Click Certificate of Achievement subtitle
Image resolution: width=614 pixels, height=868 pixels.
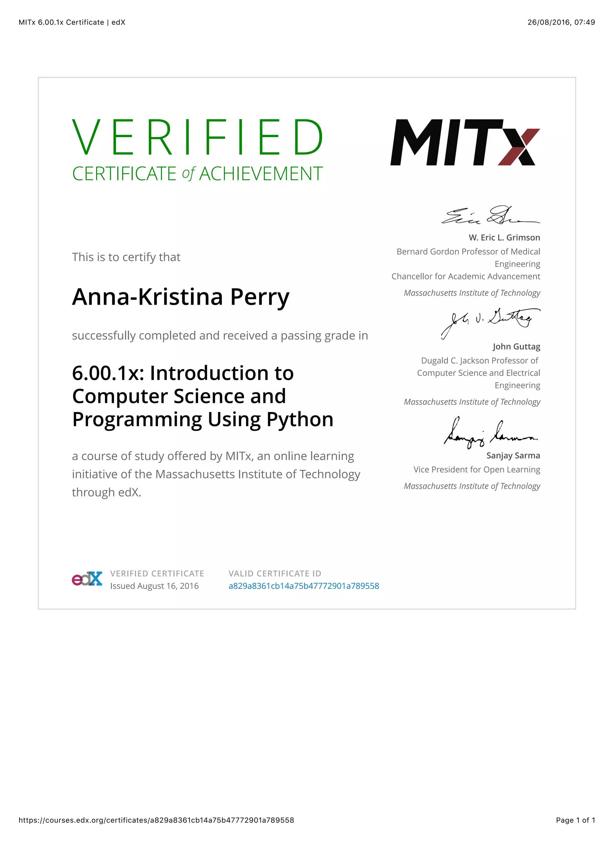click(198, 174)
